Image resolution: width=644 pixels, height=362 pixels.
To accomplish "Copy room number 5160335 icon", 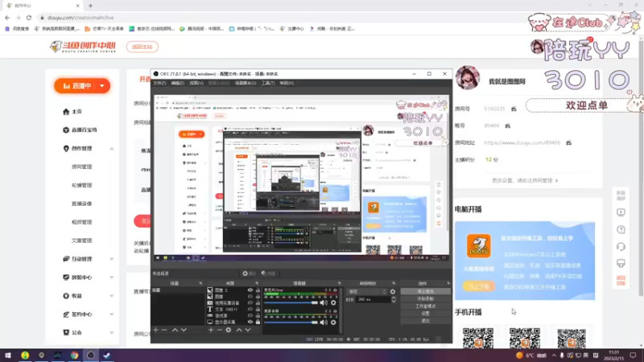I will tap(514, 109).
